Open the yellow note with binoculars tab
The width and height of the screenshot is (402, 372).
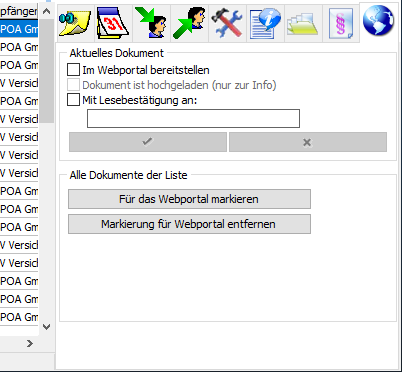[x=75, y=23]
